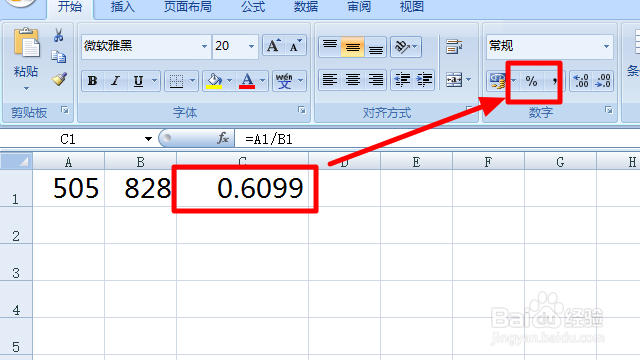Image resolution: width=640 pixels, height=360 pixels.
Task: Open 审阅 tab
Action: pos(359,7)
